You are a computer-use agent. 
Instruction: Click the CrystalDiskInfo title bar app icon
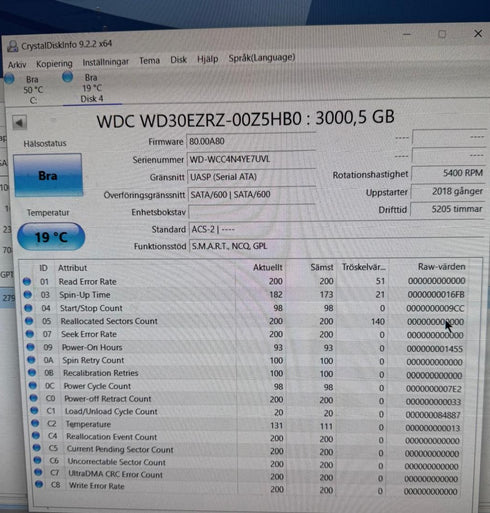[x=12, y=46]
